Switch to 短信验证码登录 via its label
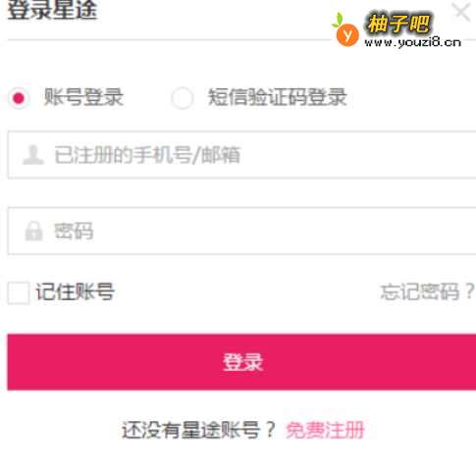Image resolution: width=476 pixels, height=472 pixels. pyautogui.click(x=277, y=97)
